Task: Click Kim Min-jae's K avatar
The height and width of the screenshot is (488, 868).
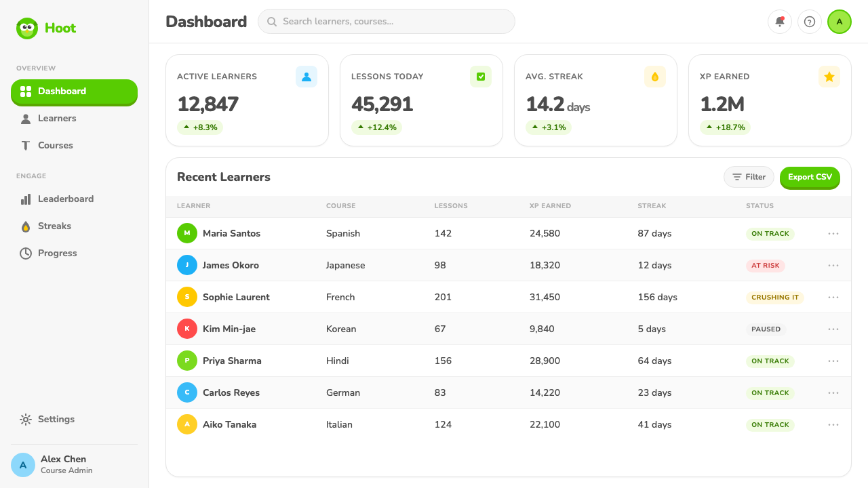Action: point(187,329)
